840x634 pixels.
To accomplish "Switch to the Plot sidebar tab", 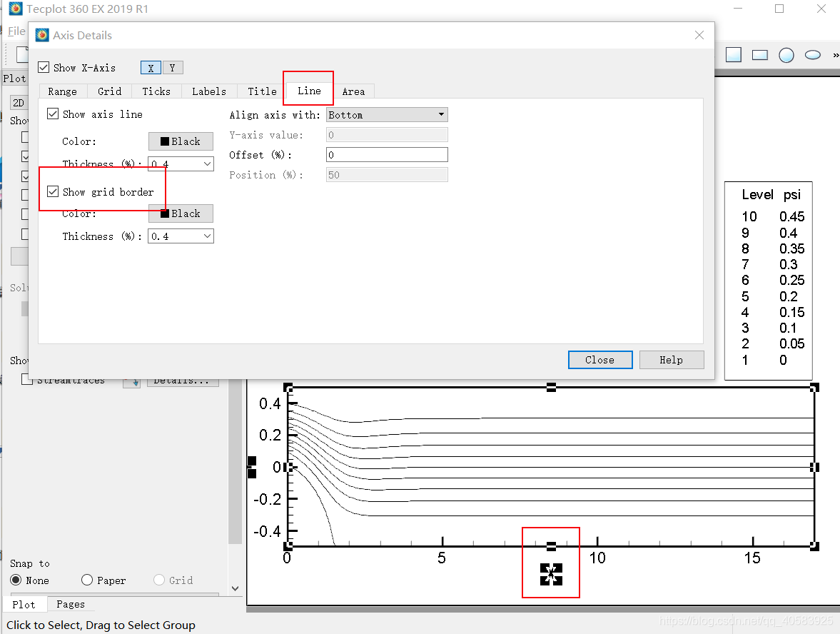I will pos(24,605).
